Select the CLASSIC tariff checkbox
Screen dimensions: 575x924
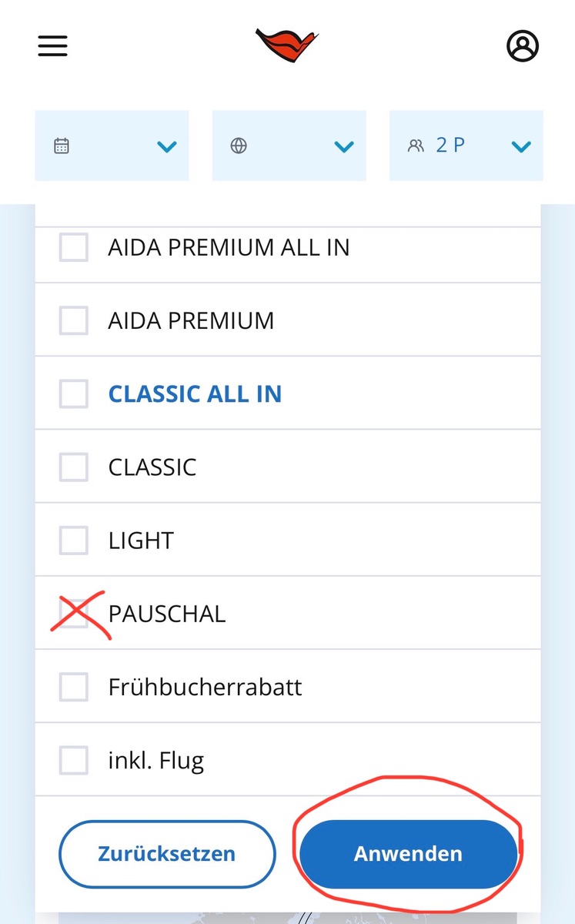coord(74,467)
